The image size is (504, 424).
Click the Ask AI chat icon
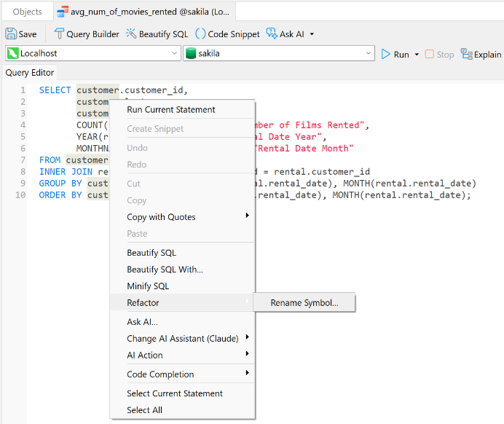click(x=272, y=34)
